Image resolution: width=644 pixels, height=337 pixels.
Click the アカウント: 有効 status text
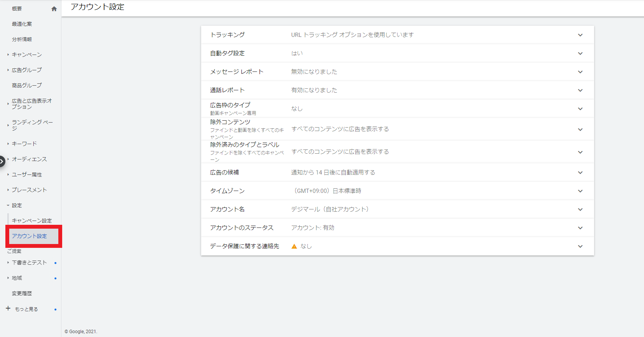click(x=313, y=228)
